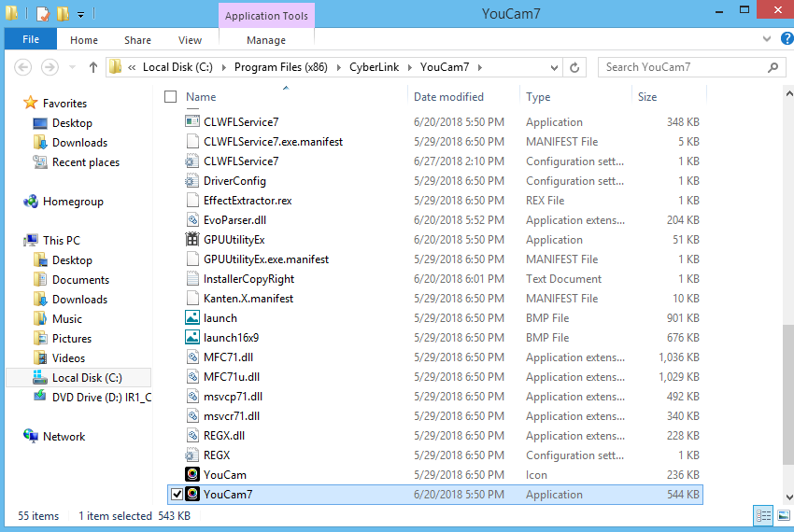
Task: Expand the chevron after CyberLink in path
Action: [x=410, y=67]
